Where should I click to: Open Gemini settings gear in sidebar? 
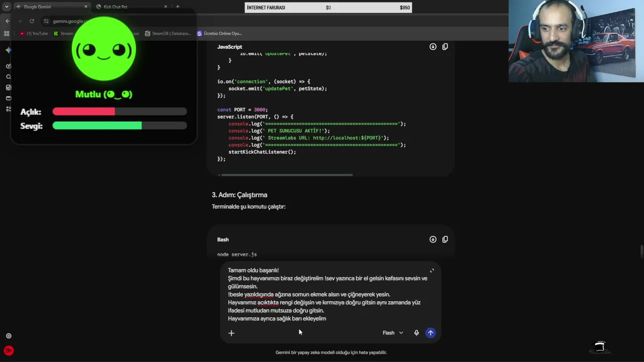tap(9, 336)
